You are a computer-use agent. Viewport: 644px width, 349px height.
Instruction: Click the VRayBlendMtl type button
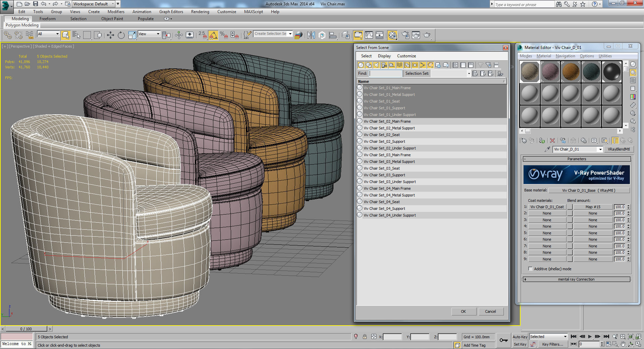(619, 149)
